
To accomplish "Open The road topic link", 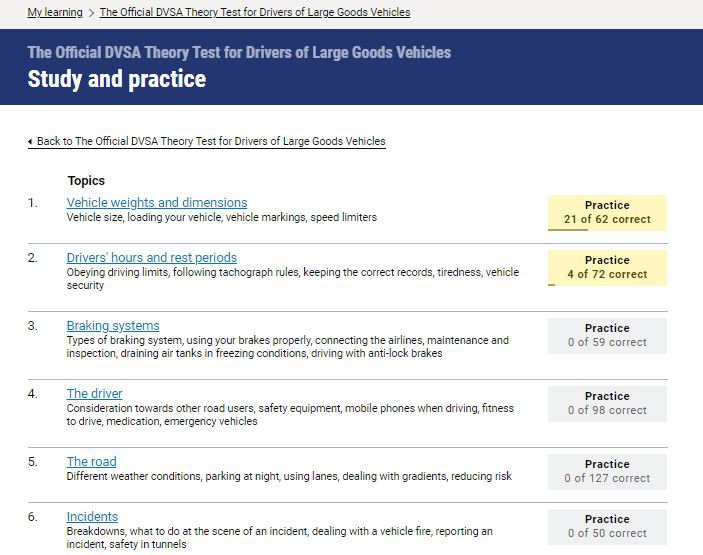I will (91, 461).
